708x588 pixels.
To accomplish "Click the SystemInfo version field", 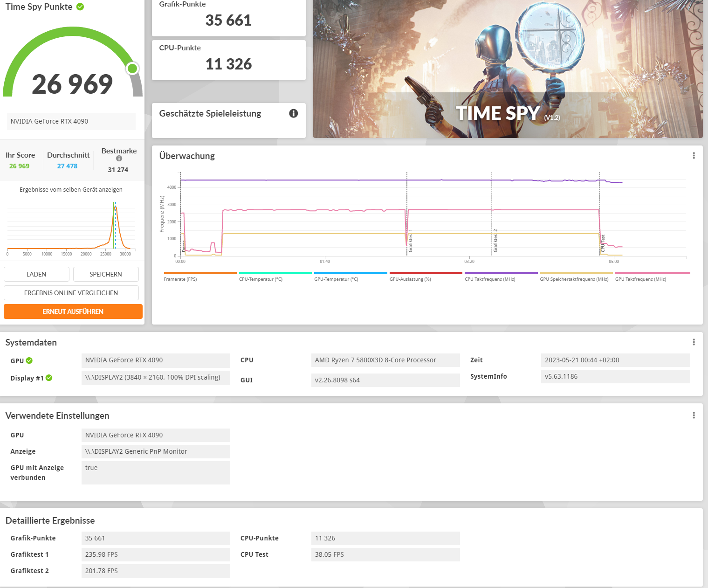I will (x=615, y=376).
